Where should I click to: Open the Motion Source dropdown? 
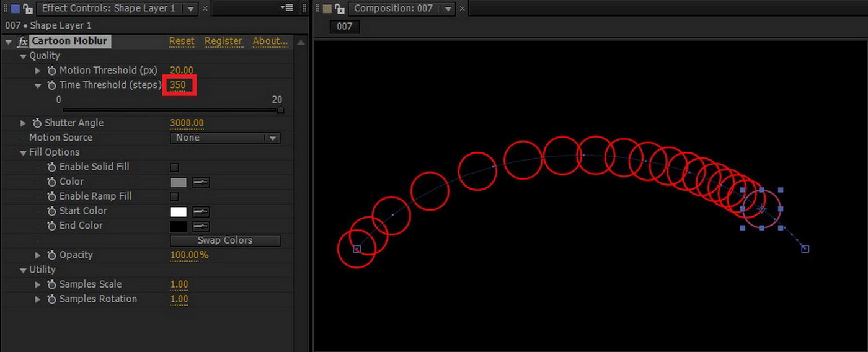click(x=225, y=138)
